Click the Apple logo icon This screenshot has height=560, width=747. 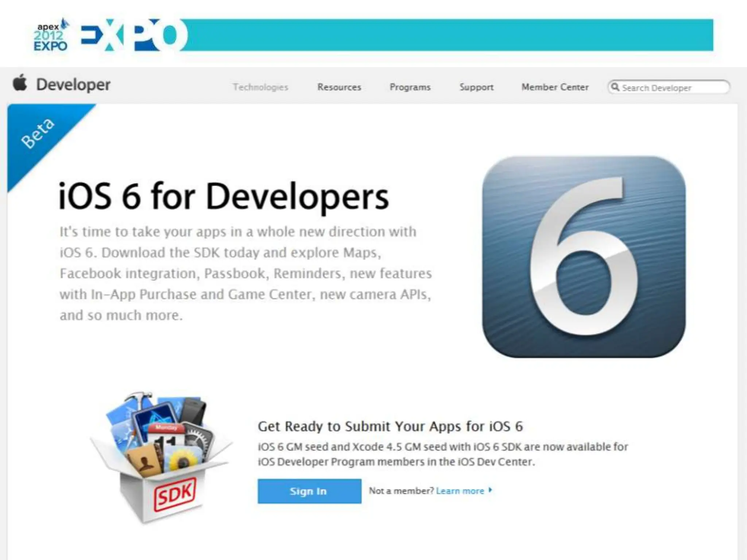pyautogui.click(x=20, y=83)
